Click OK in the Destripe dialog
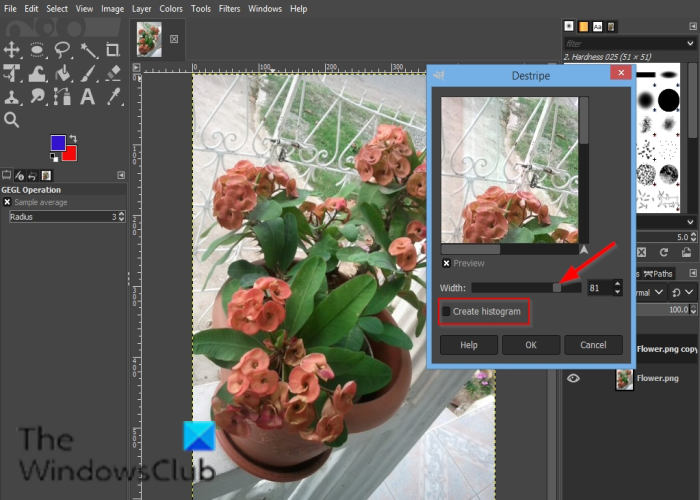 click(x=531, y=345)
